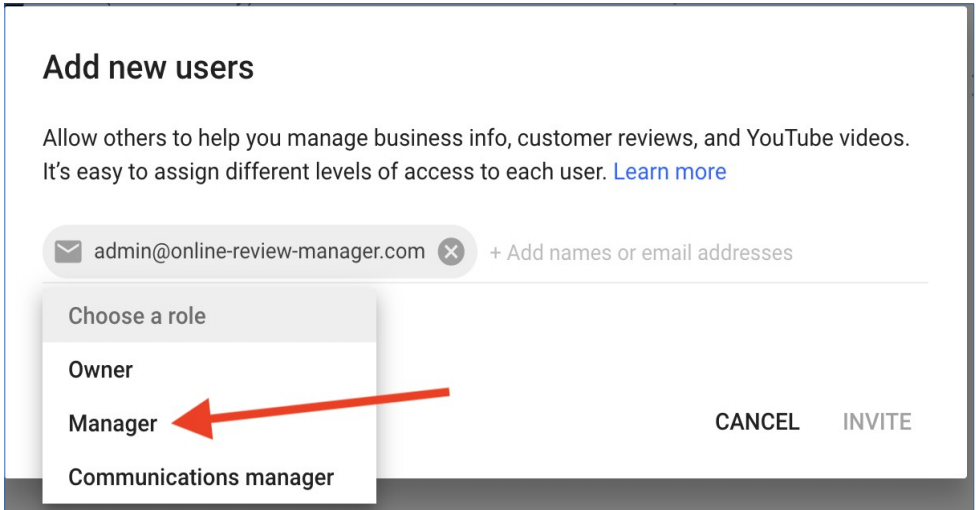Click the dimmed backdrop below the dialog
Screen dimensions: 976x510
coord(650,493)
